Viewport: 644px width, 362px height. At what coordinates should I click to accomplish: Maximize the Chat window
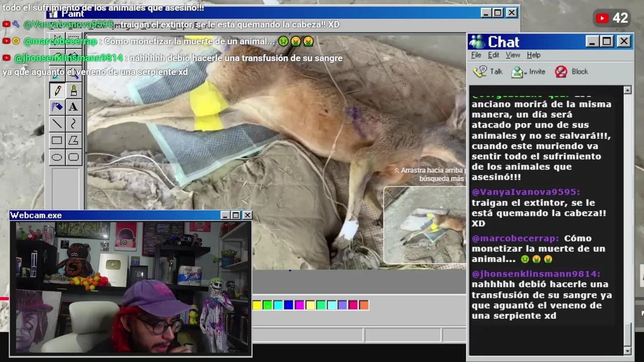click(x=607, y=41)
